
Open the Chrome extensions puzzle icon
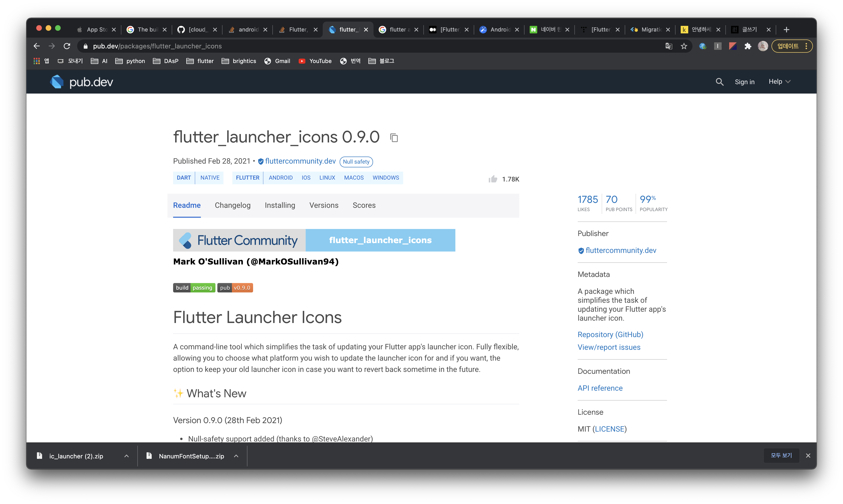coord(748,46)
